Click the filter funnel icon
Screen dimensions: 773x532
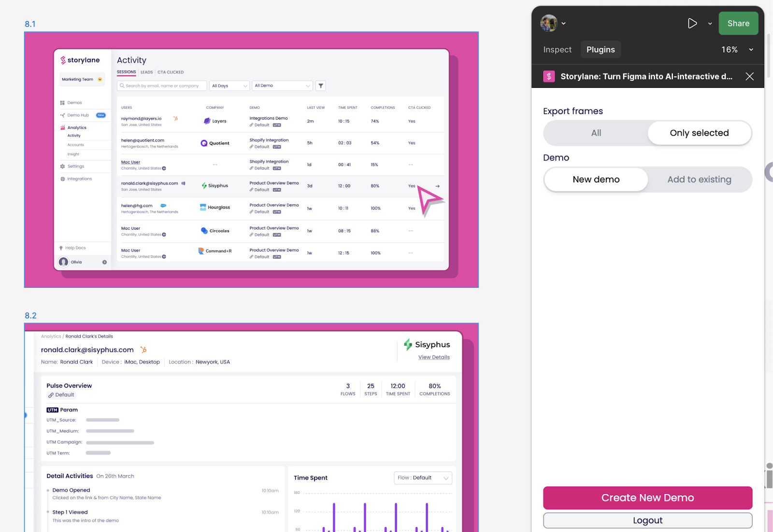point(321,86)
